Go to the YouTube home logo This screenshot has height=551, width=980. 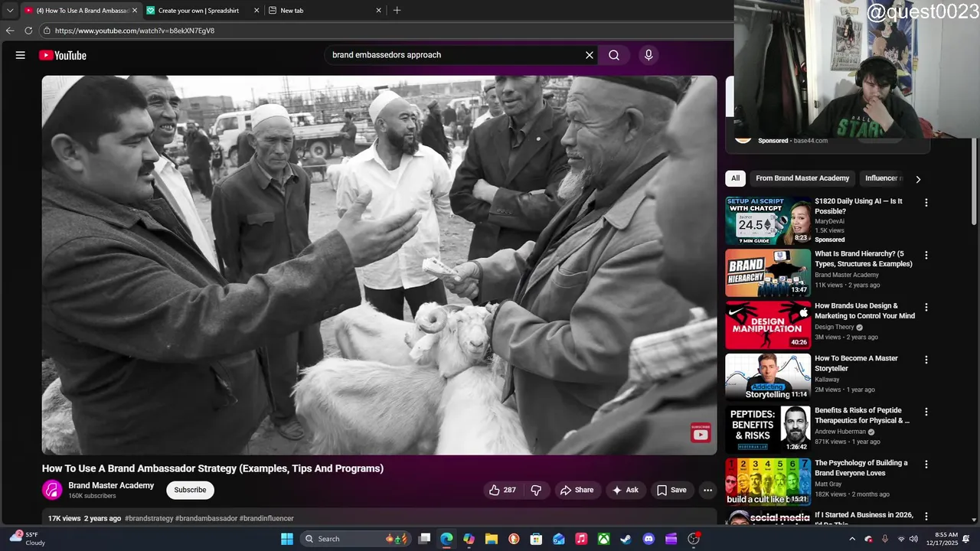63,55
